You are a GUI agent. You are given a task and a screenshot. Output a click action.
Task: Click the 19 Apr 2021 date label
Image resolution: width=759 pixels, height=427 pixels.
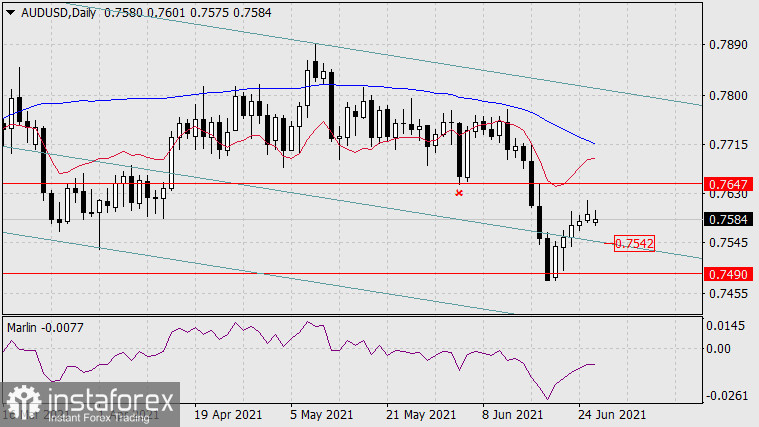click(x=229, y=413)
